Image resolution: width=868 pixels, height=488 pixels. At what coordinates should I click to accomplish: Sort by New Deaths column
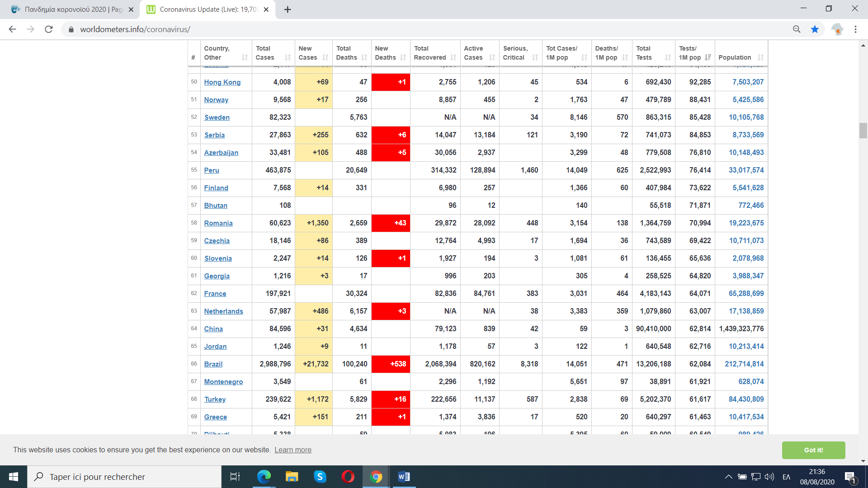pos(390,53)
